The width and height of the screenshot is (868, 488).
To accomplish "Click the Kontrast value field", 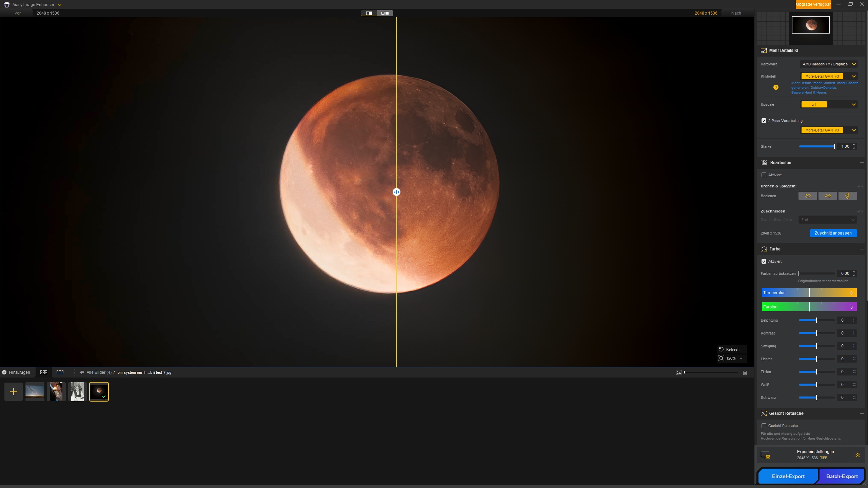I will click(843, 333).
